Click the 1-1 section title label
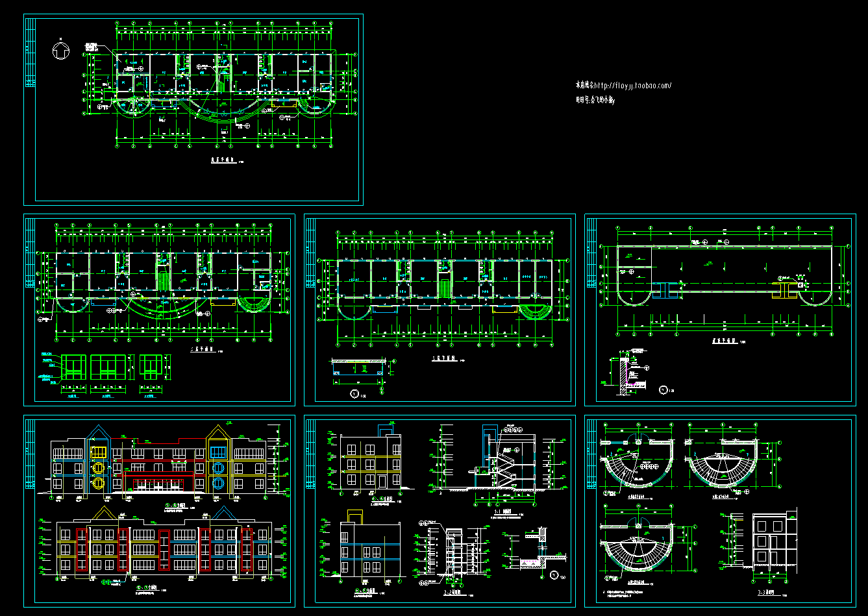Viewport: 868px width, 616px height. (502, 512)
